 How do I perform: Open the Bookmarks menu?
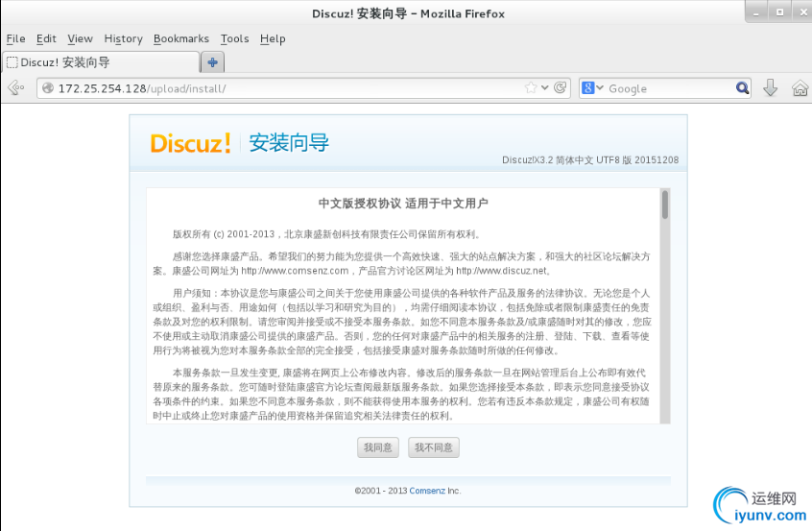pyautogui.click(x=181, y=38)
